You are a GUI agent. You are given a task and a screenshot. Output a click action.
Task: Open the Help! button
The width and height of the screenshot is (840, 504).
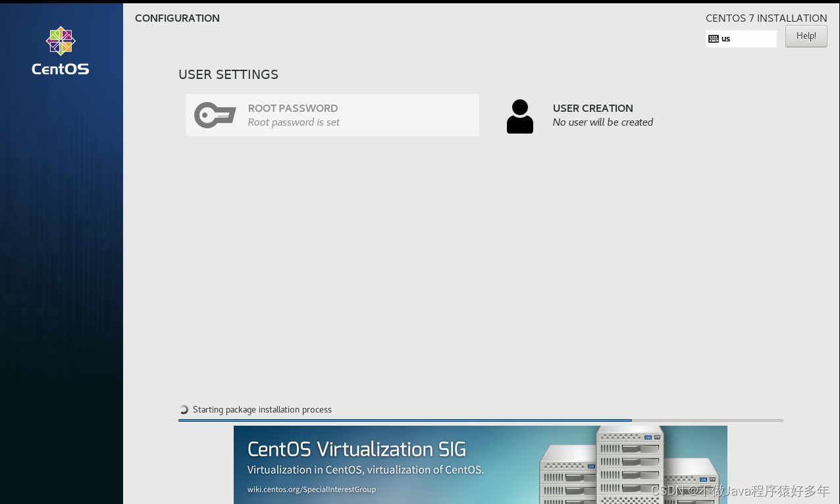pos(806,36)
